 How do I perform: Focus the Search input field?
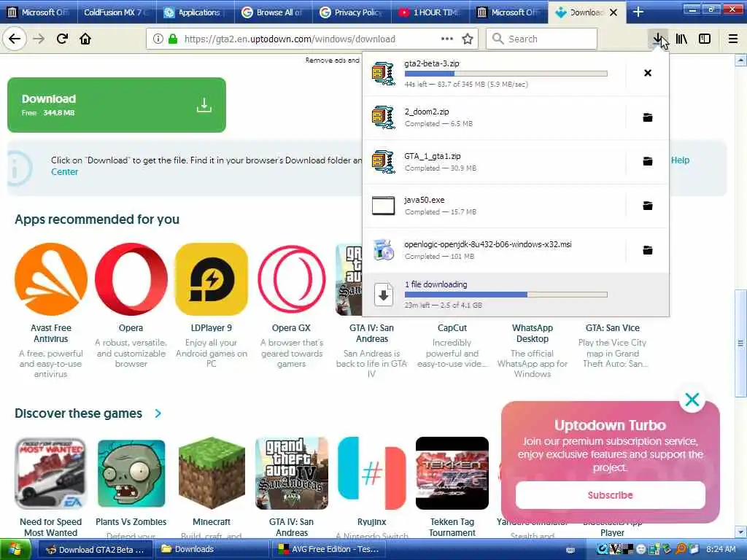(x=542, y=39)
